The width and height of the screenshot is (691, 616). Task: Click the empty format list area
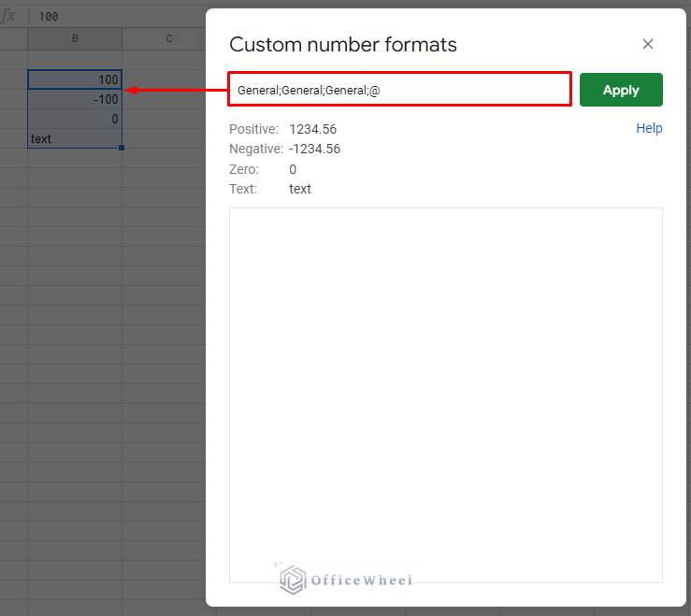[445, 374]
